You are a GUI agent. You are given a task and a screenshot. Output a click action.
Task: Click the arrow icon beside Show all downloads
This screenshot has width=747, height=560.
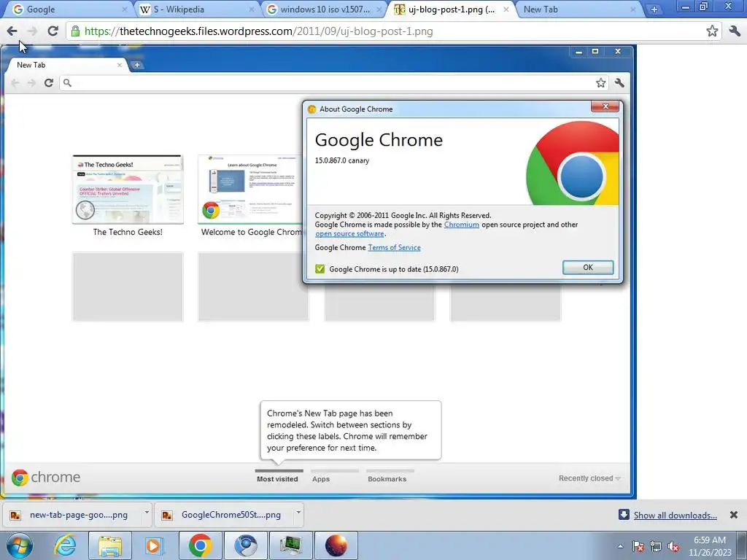(x=624, y=514)
